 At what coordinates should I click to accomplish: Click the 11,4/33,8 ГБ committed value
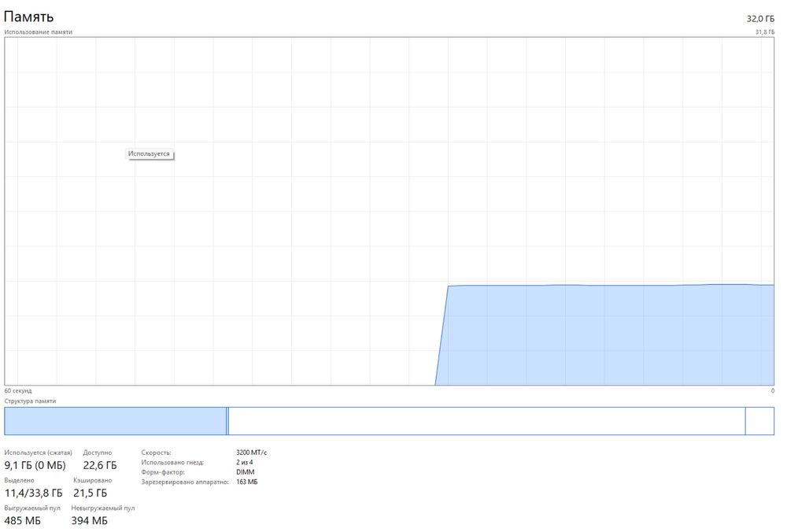click(x=34, y=493)
